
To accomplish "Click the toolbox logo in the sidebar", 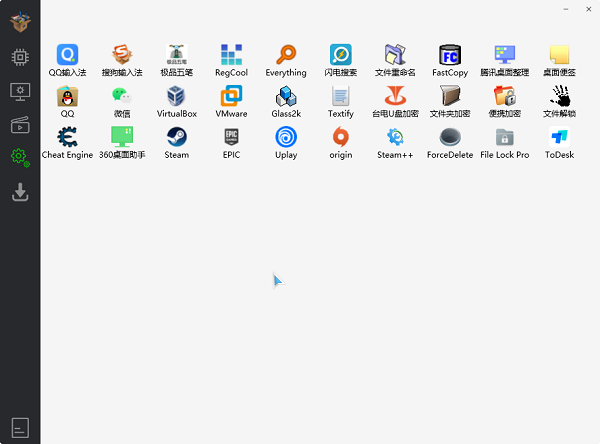I will (20, 22).
